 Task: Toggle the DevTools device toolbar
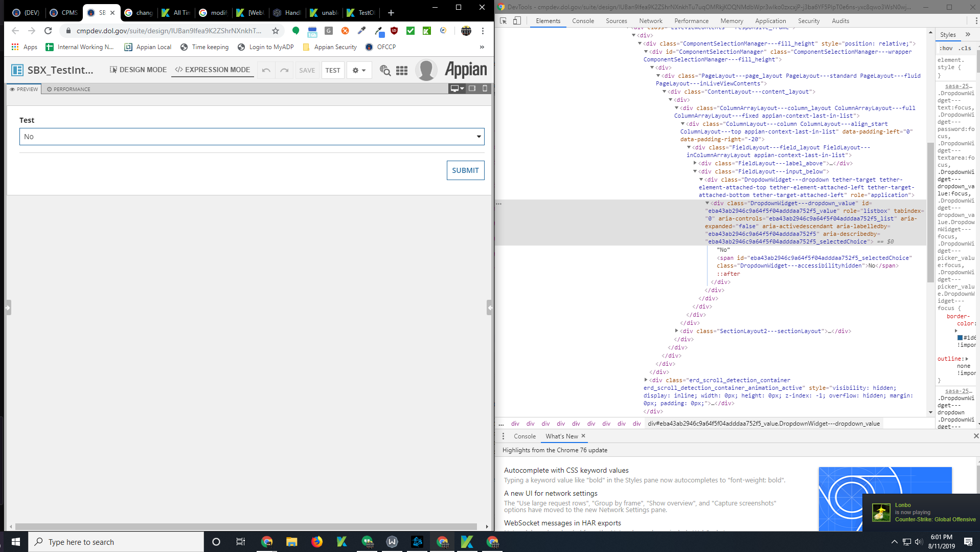[x=517, y=20]
